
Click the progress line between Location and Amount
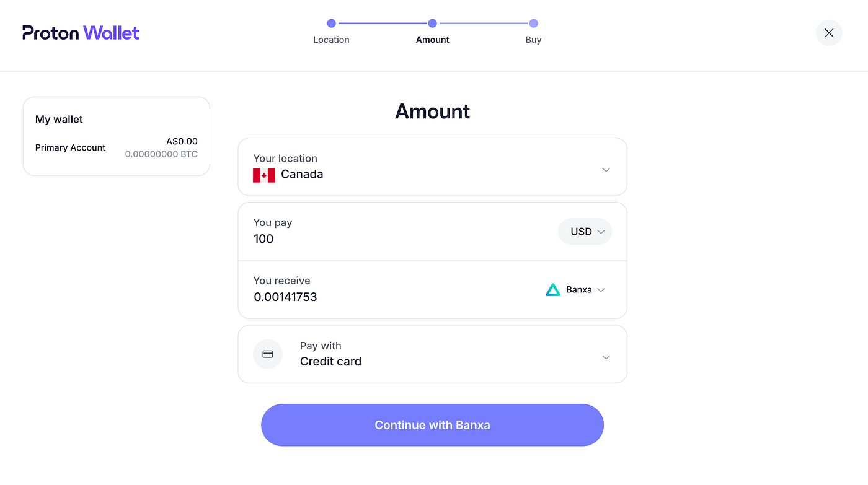click(x=382, y=24)
